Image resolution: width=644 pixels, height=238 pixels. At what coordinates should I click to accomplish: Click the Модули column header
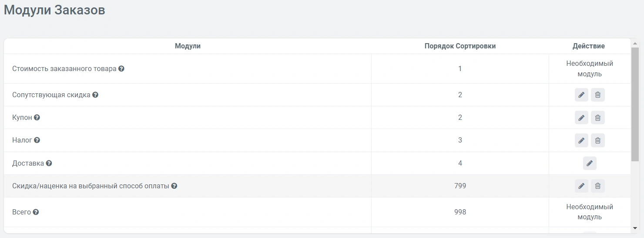click(188, 46)
